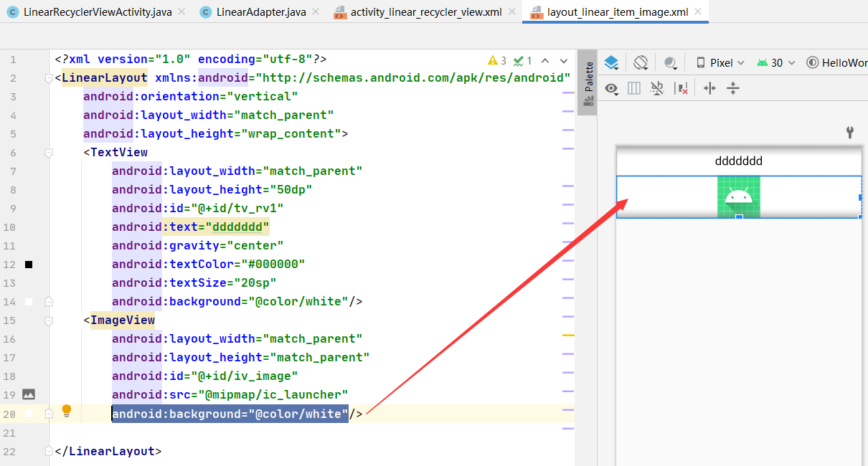Open the View Options eye menu

point(611,88)
